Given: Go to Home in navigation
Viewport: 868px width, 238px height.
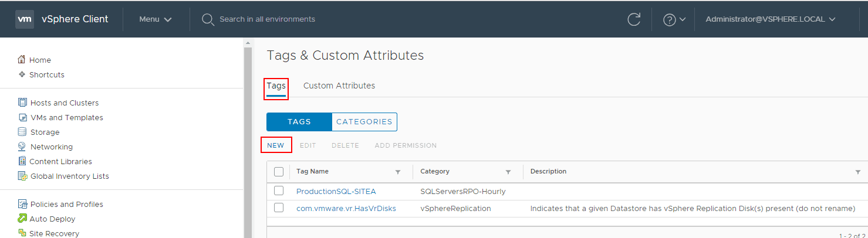Looking at the screenshot, I should pos(40,60).
